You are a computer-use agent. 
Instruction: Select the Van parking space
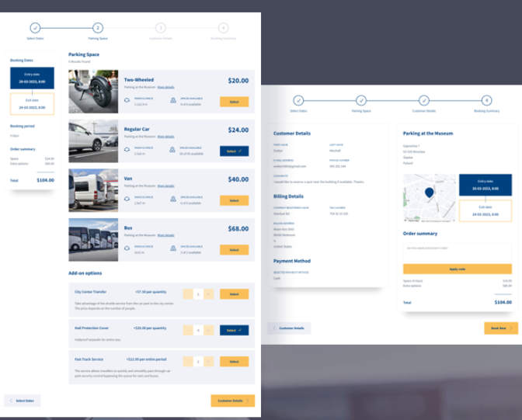[234, 200]
